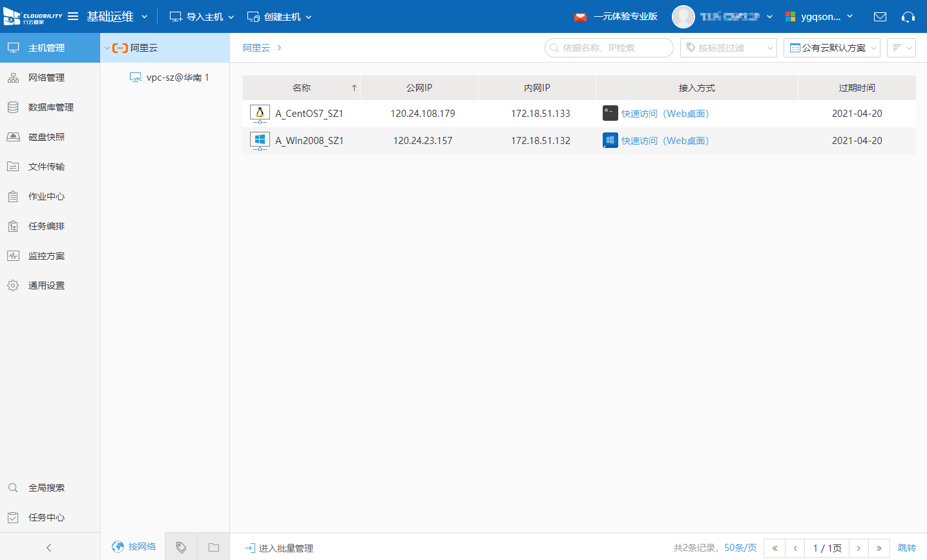Open the 全局搜索 global search
Image resolution: width=927 pixels, height=560 pixels.
(46, 488)
